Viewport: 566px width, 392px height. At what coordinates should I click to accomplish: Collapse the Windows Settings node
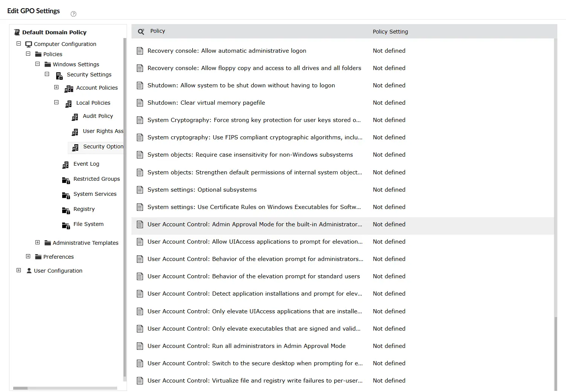pos(37,64)
